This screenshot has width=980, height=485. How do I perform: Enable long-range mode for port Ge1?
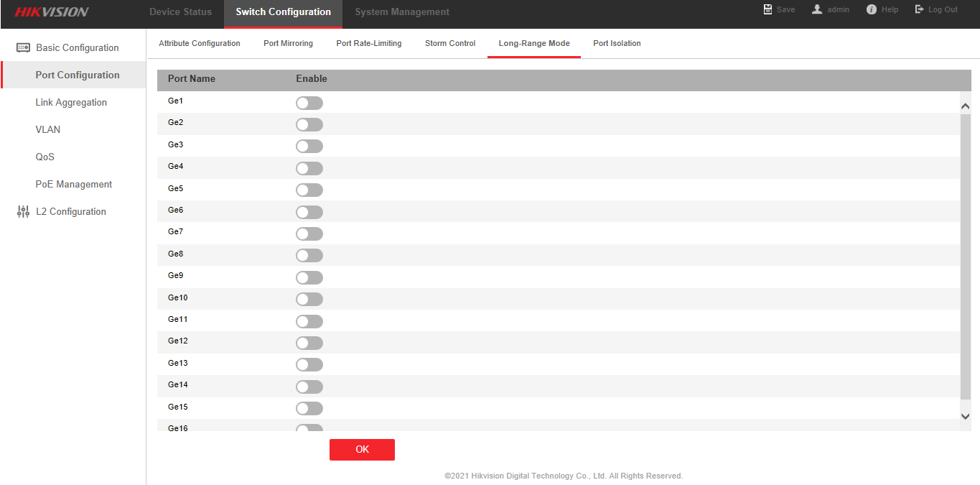pos(309,103)
